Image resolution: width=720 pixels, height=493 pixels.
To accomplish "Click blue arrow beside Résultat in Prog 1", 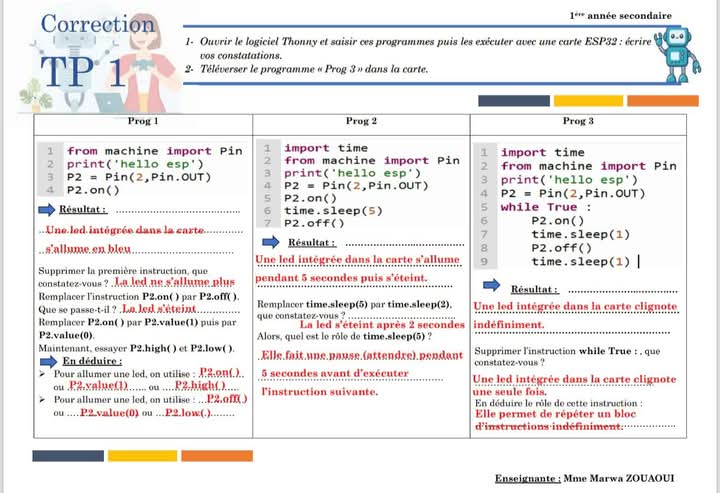I will pyautogui.click(x=46, y=210).
